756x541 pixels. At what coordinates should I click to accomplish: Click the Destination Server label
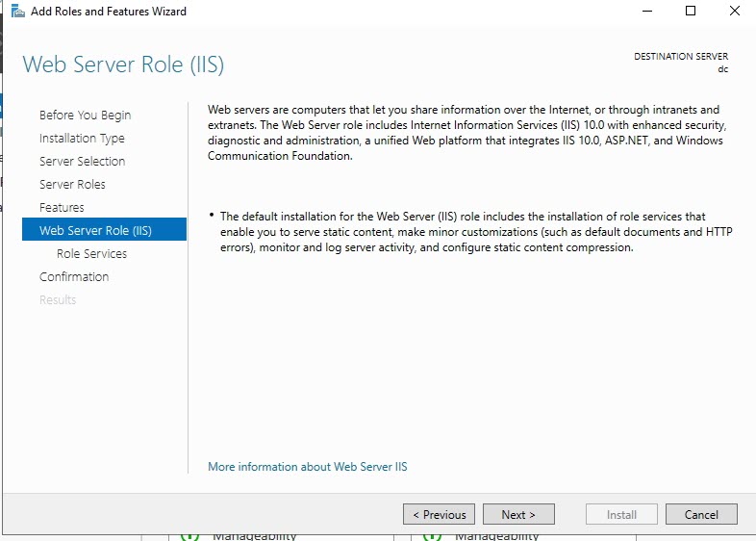680,57
